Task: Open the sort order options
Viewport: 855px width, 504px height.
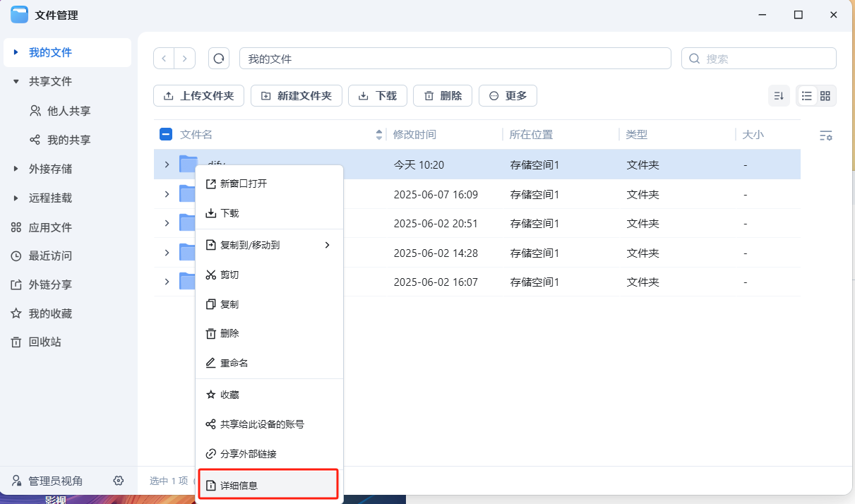Action: tap(779, 95)
